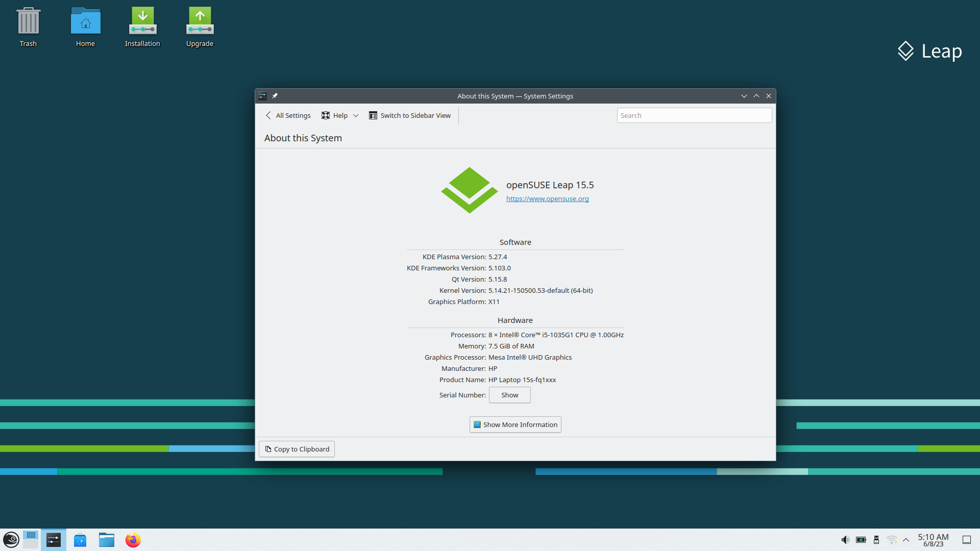Viewport: 980px width, 551px height.
Task: Select the kernel version text 5.14.21-150500.53-default
Action: pyautogui.click(x=528, y=291)
